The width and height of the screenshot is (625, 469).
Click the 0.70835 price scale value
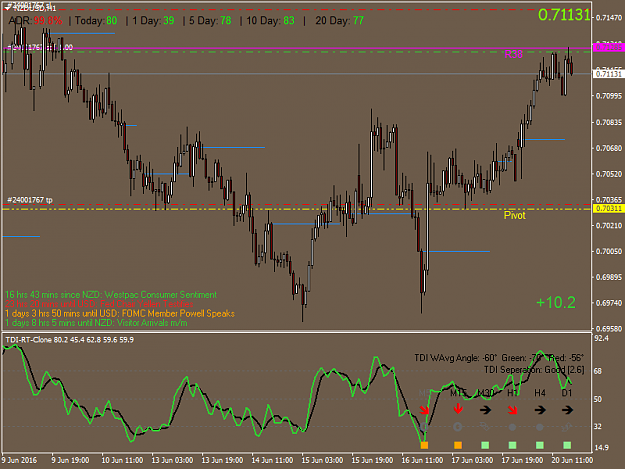tap(609, 122)
